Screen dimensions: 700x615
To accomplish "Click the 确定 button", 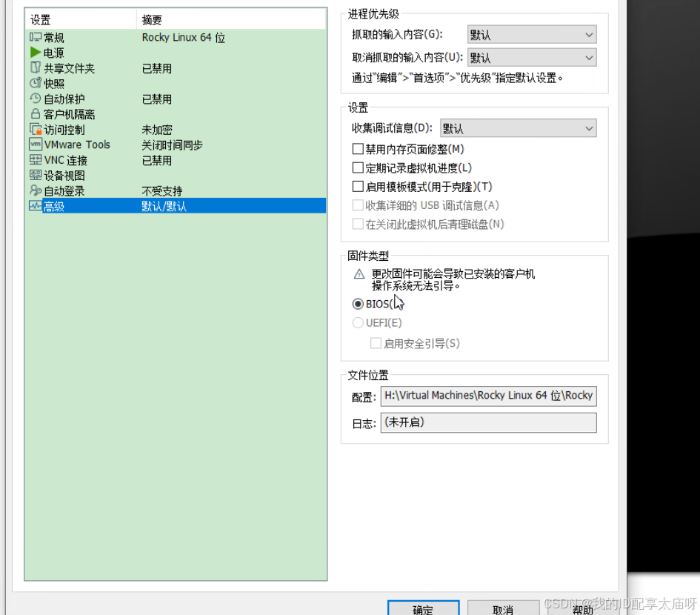I will [423, 608].
